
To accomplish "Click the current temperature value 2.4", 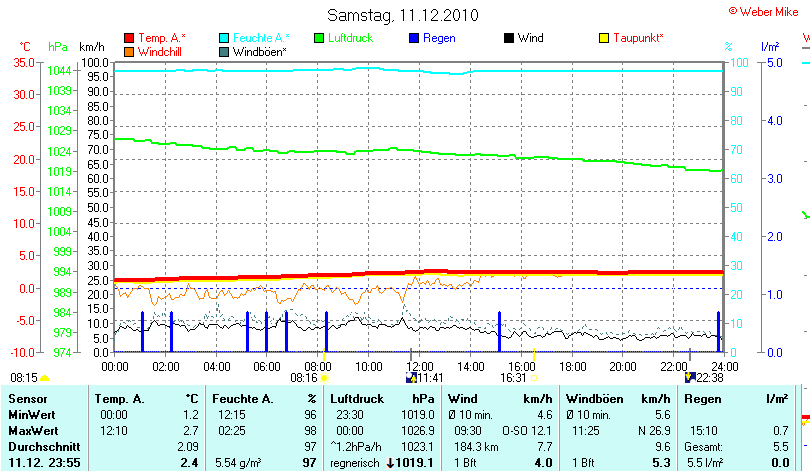I will (190, 463).
